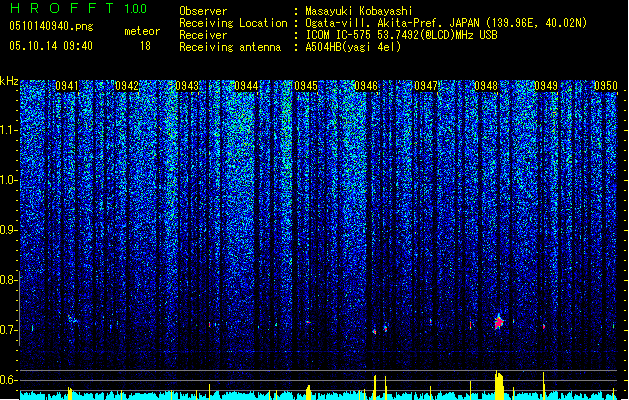Click the kHz axis unit label
Viewport: 629px width, 400px height.
click(x=9, y=81)
